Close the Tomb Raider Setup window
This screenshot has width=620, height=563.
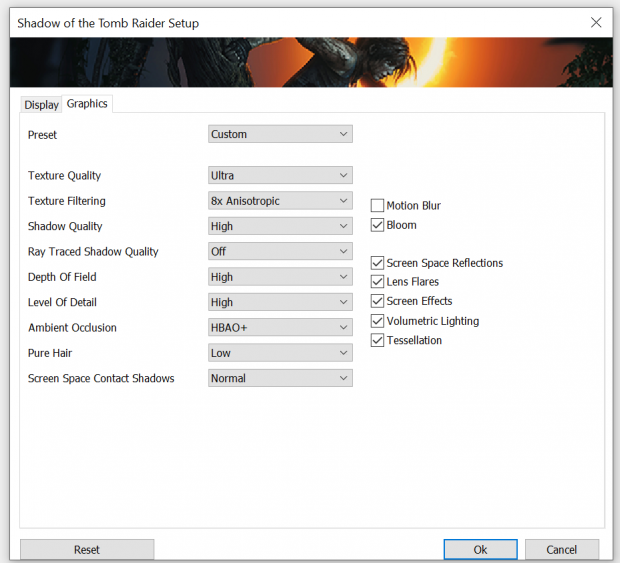(596, 22)
